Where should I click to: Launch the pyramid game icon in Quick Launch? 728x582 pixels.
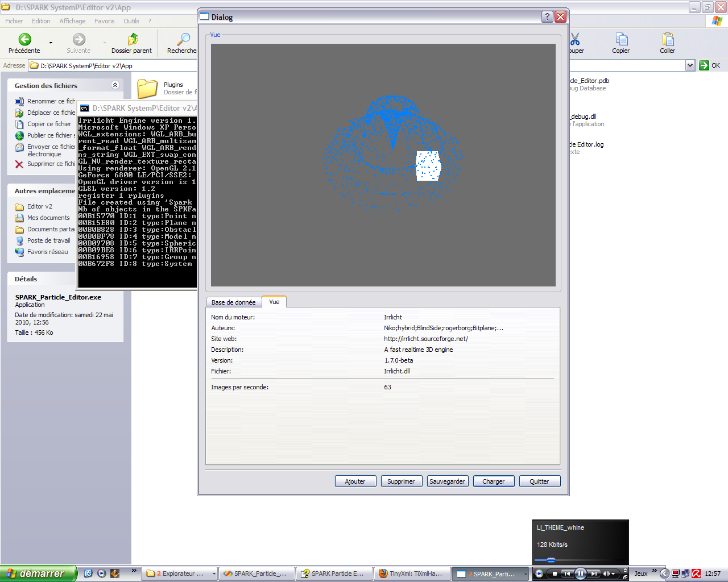click(x=115, y=573)
